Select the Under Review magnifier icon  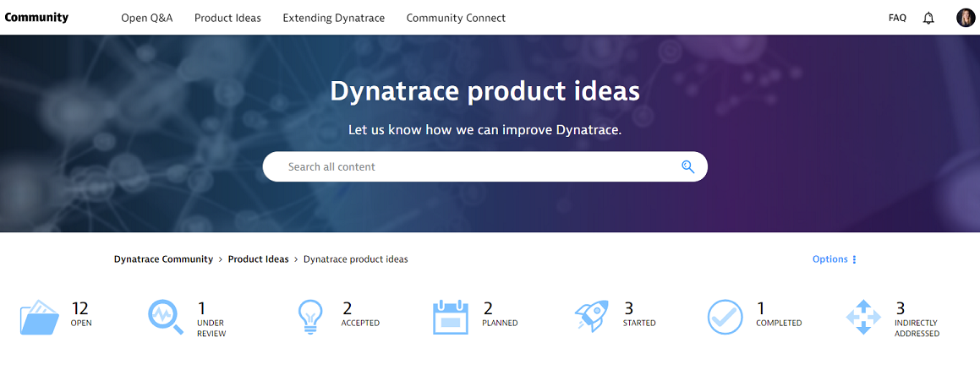coord(166,318)
